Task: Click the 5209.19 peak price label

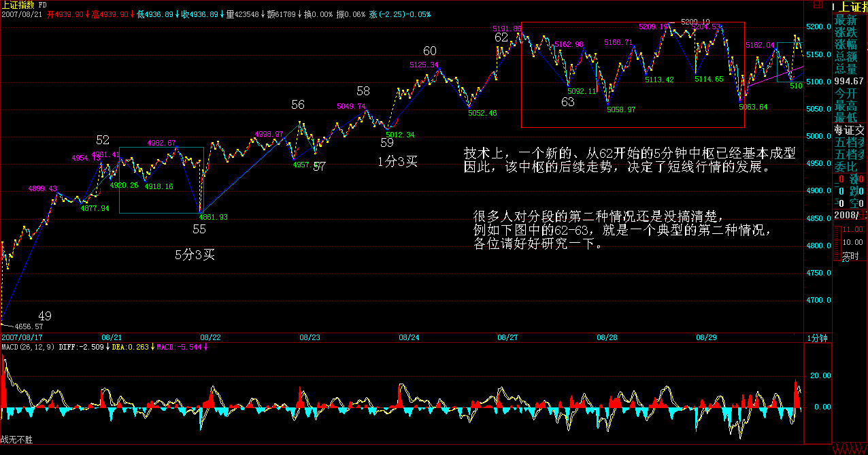Action: [x=654, y=26]
